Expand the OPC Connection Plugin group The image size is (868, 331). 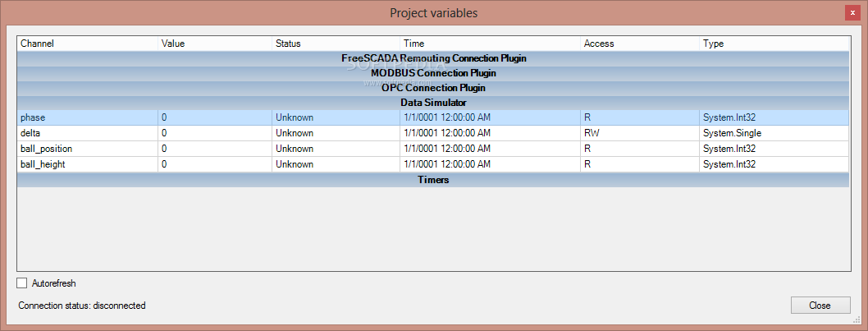[433, 88]
